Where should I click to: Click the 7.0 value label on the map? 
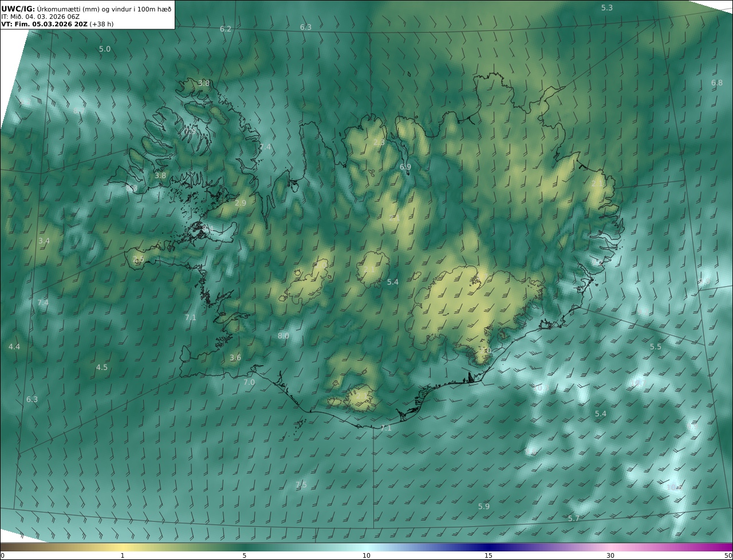pos(249,382)
